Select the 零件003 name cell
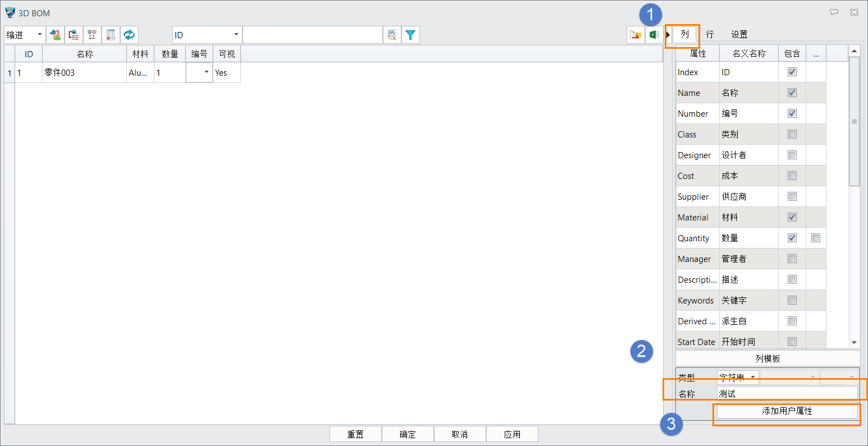868x446 pixels. [85, 72]
